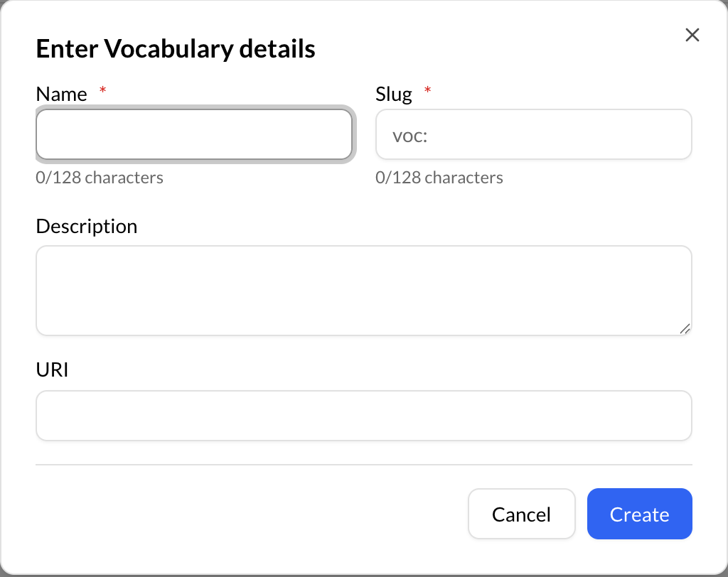The width and height of the screenshot is (728, 577).
Task: Click the Enter Vocabulary details title
Action: [175, 48]
